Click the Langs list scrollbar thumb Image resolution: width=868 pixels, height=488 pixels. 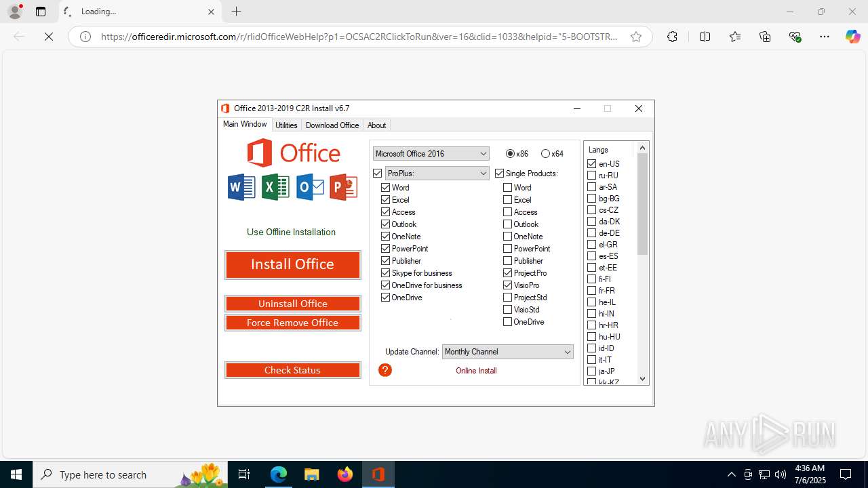(x=643, y=204)
